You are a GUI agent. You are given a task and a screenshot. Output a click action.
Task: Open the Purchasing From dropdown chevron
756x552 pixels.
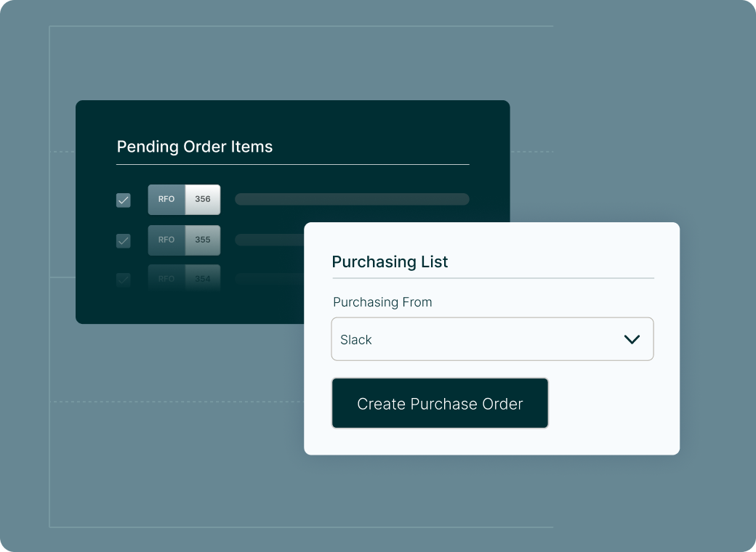point(632,339)
